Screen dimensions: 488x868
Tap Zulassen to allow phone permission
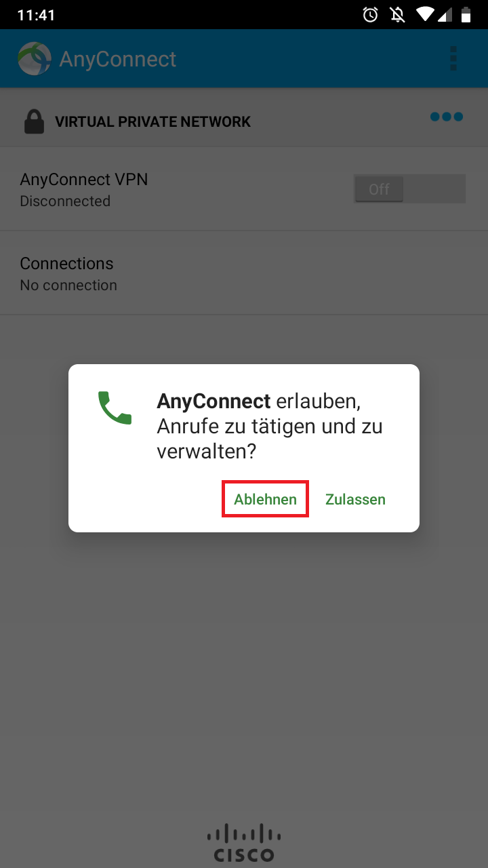point(355,499)
